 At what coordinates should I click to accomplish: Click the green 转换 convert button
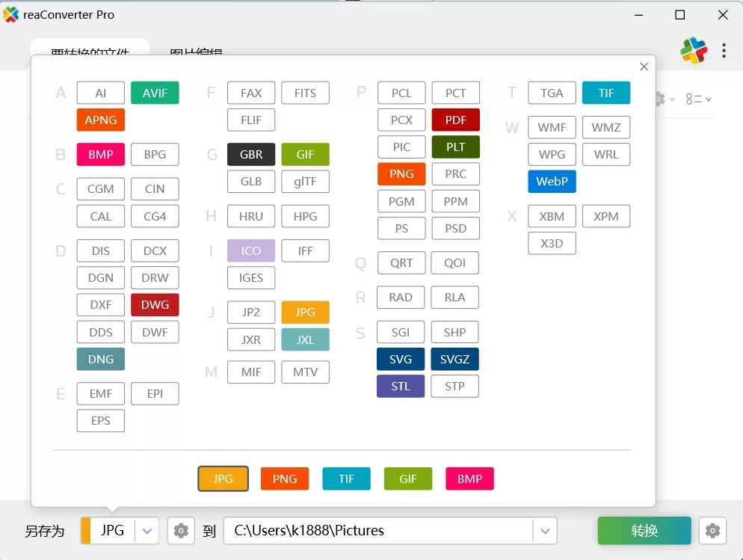pyautogui.click(x=644, y=530)
